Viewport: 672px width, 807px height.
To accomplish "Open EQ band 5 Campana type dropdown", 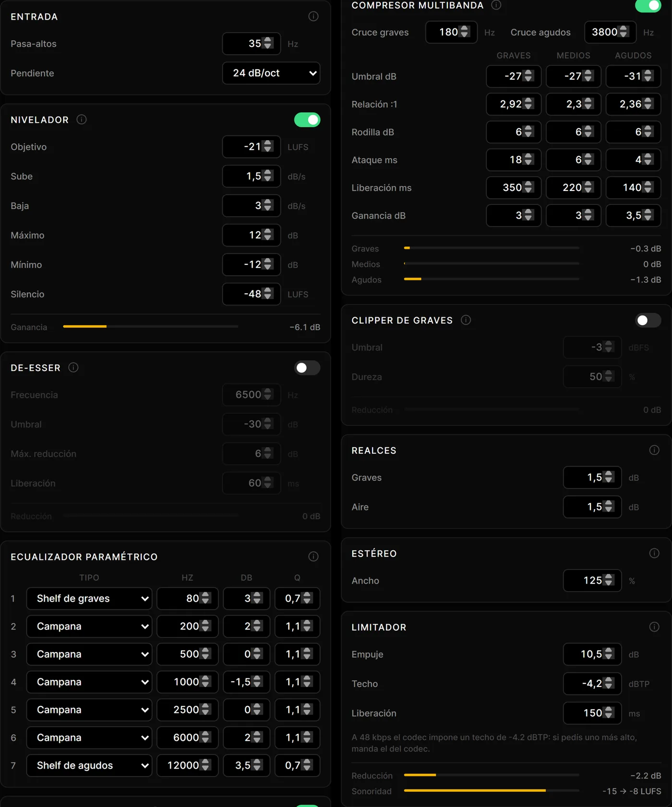I will (x=89, y=710).
